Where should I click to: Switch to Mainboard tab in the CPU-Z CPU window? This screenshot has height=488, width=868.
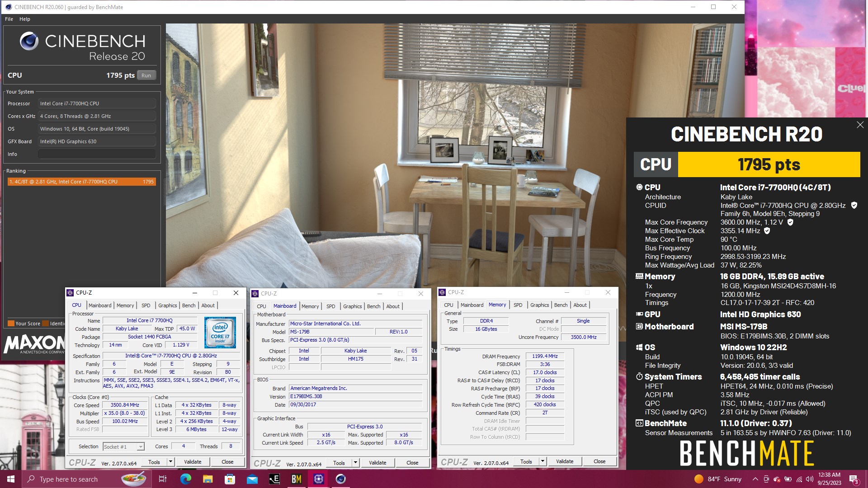click(x=100, y=305)
